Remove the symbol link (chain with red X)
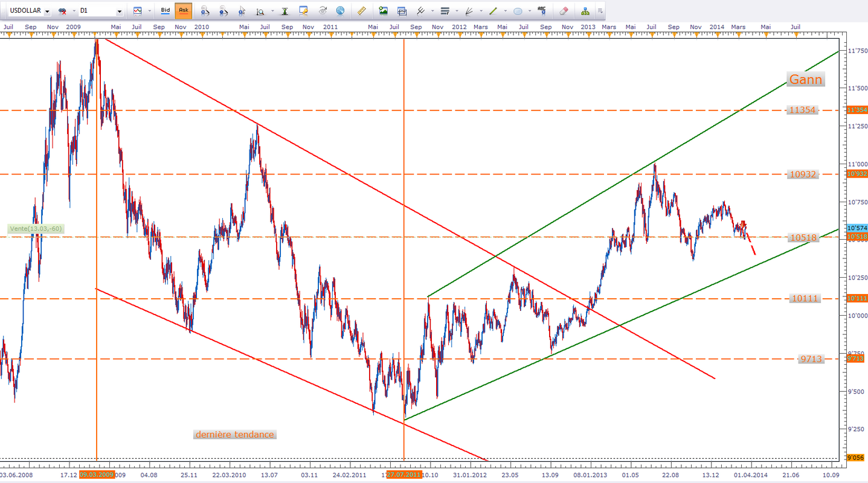Image resolution: width=868 pixels, height=483 pixels. (62, 11)
